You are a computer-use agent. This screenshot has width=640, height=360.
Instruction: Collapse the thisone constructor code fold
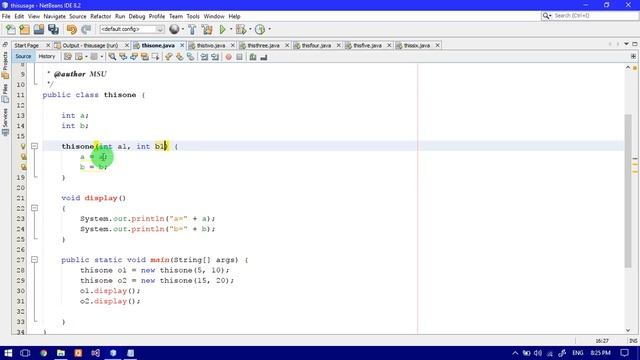tap(34, 146)
